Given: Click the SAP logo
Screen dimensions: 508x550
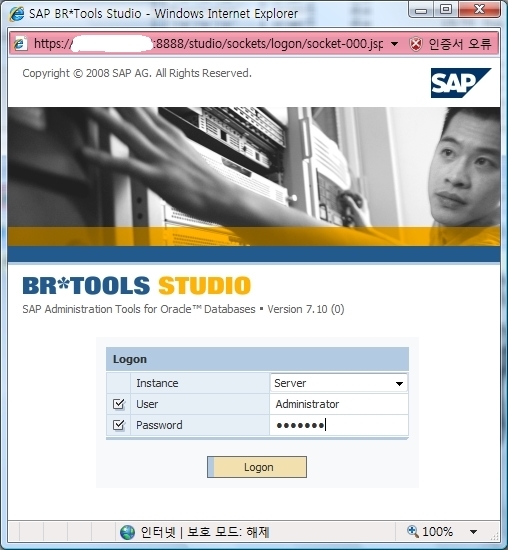Looking at the screenshot, I should tap(461, 83).
